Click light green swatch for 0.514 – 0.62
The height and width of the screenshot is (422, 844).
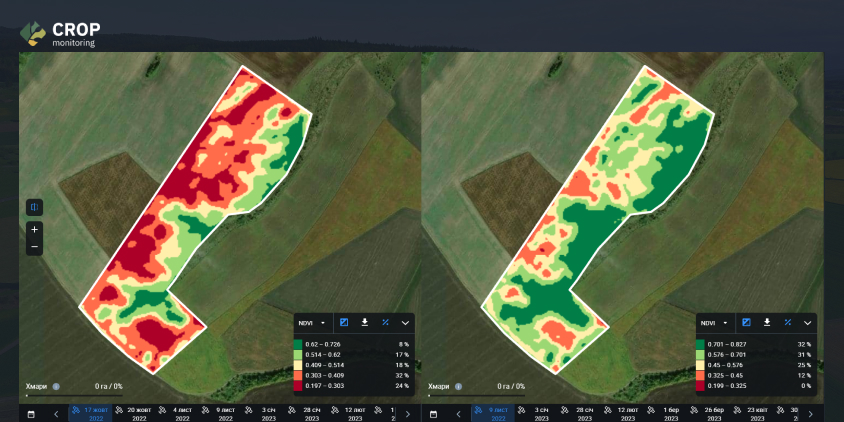coord(298,355)
